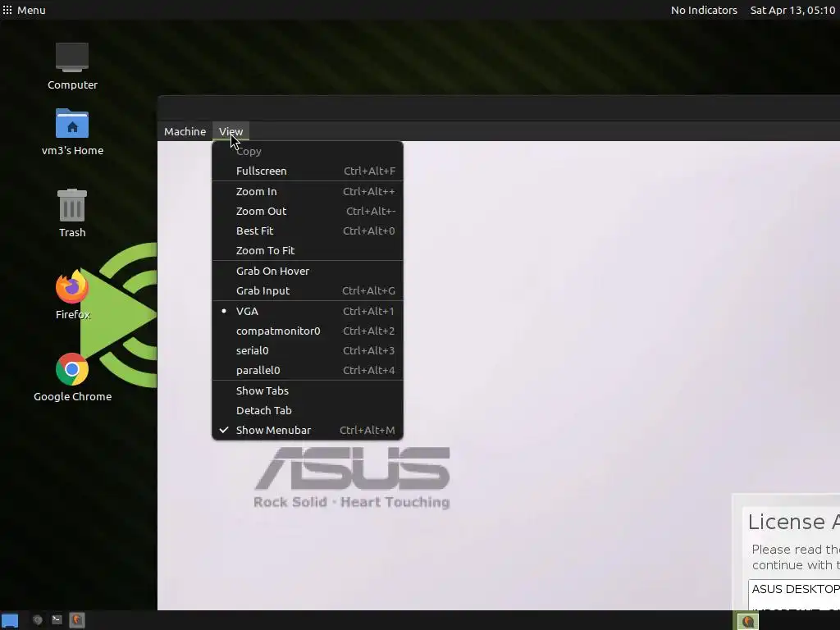The width and height of the screenshot is (840, 630).
Task: Toggle Show Tabs option
Action: [x=308, y=390]
